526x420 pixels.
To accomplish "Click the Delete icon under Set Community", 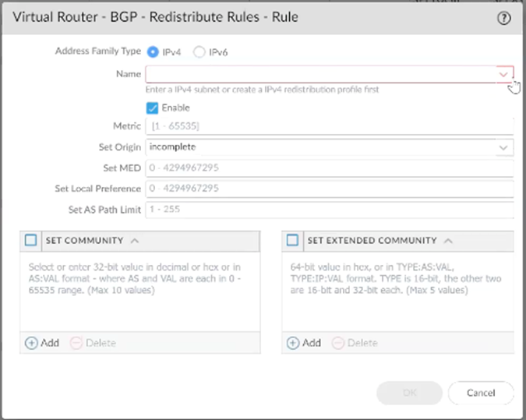I will click(x=77, y=343).
